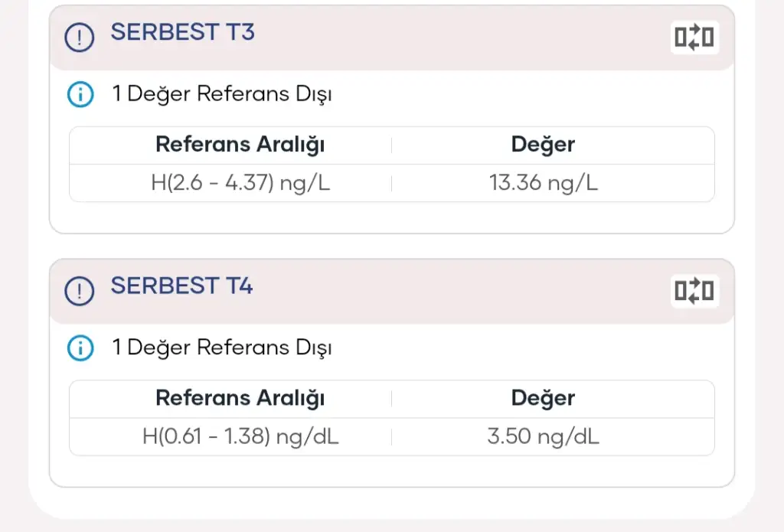Tap the 13.36 ng/L result value
The width and height of the screenshot is (784, 532).
[543, 184]
